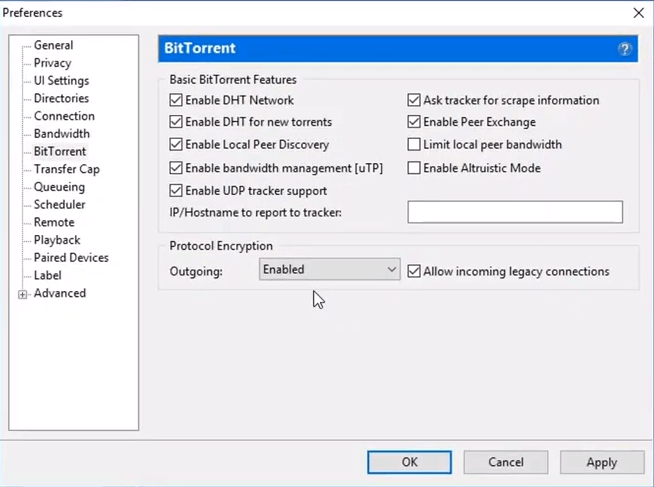Open Scheduler page
Screen dimensions: 654x487
coord(60,205)
